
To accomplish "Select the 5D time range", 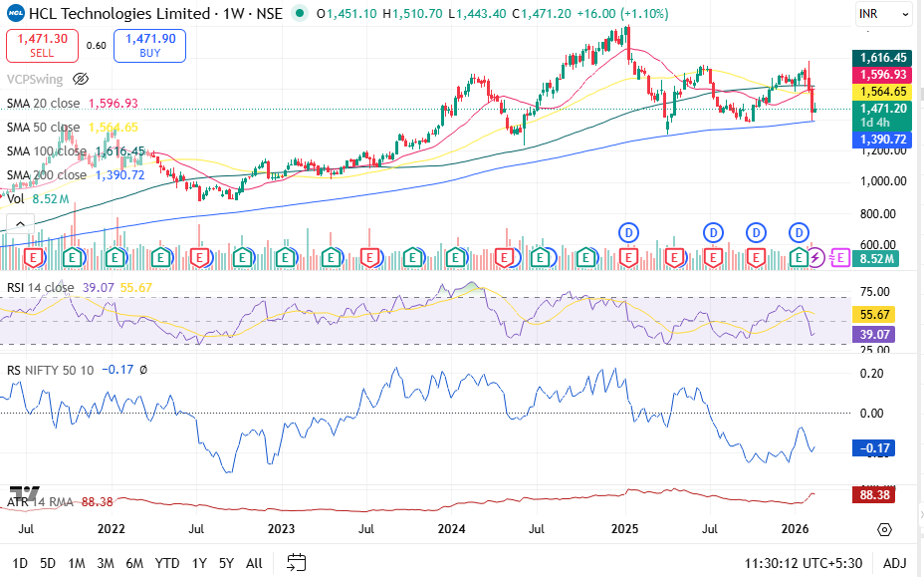I will coord(48,563).
